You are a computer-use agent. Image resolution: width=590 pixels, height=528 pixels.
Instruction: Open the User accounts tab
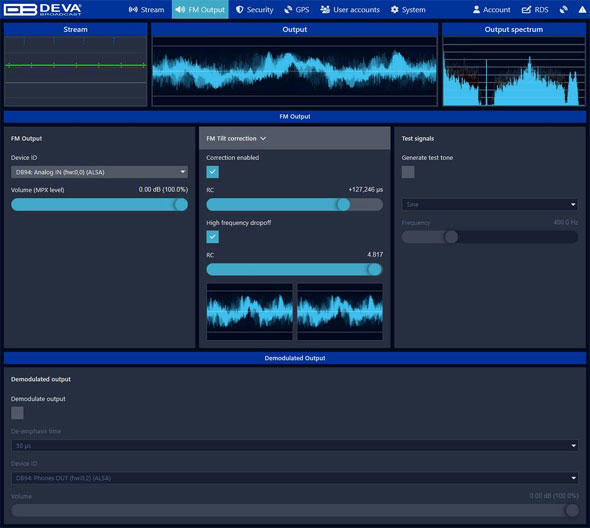[350, 9]
